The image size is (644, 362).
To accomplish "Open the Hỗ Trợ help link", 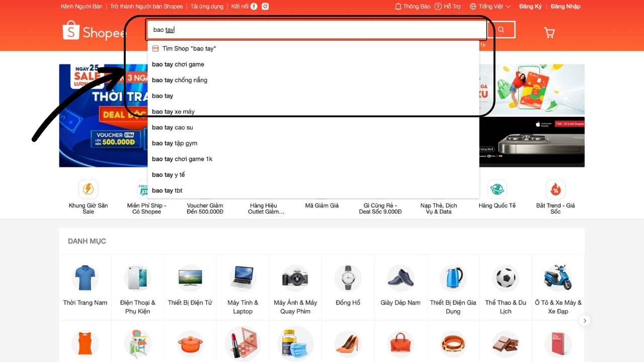I will pos(447,7).
